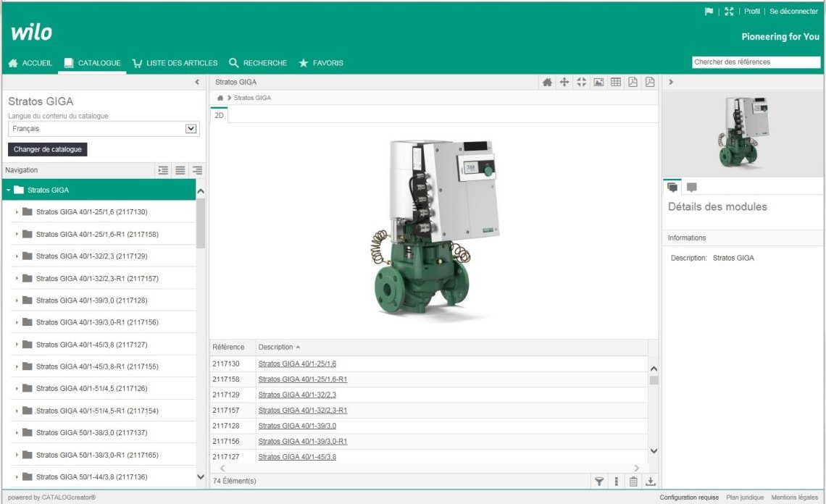Click the navigation tree scrollbar up arrow
Viewport: 826px width, 504px height.
click(201, 191)
